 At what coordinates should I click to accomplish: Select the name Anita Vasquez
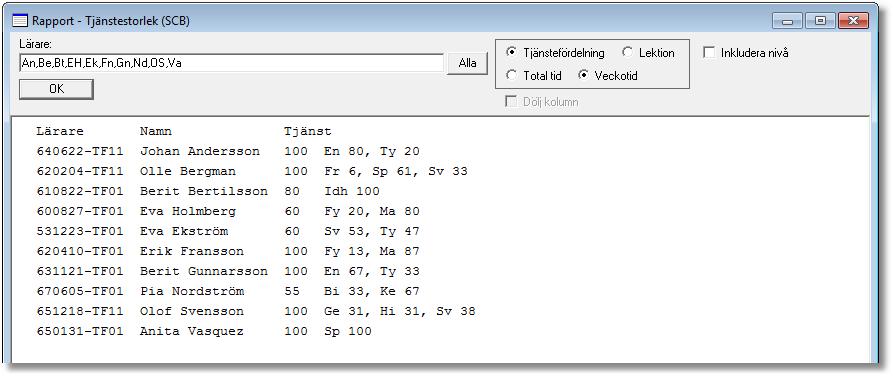192,331
